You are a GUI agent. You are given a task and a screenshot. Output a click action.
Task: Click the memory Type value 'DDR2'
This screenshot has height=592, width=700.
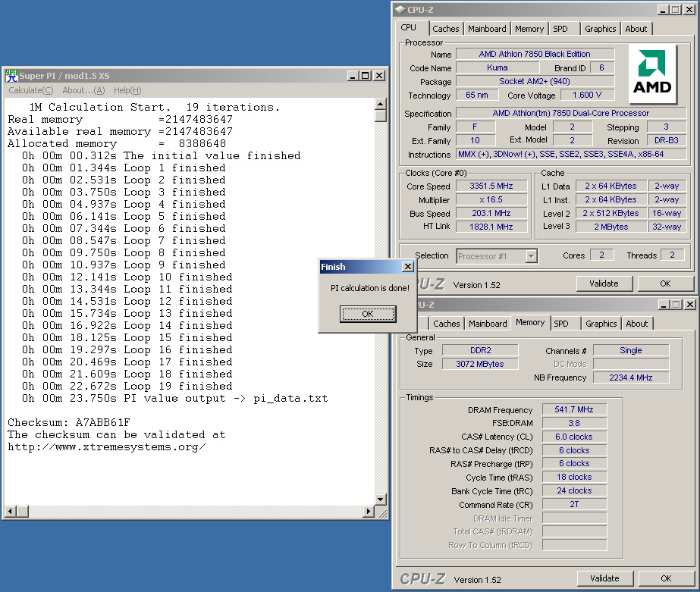480,350
